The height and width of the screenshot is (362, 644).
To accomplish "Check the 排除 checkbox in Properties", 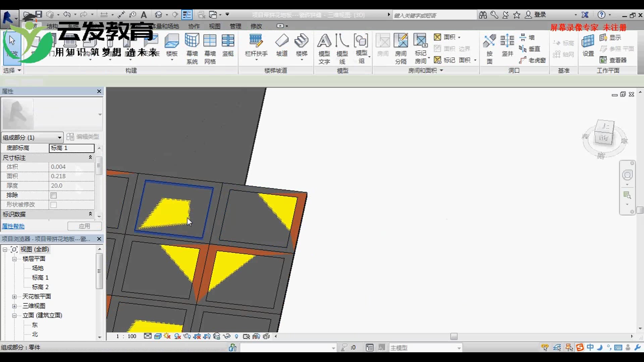I will [53, 195].
